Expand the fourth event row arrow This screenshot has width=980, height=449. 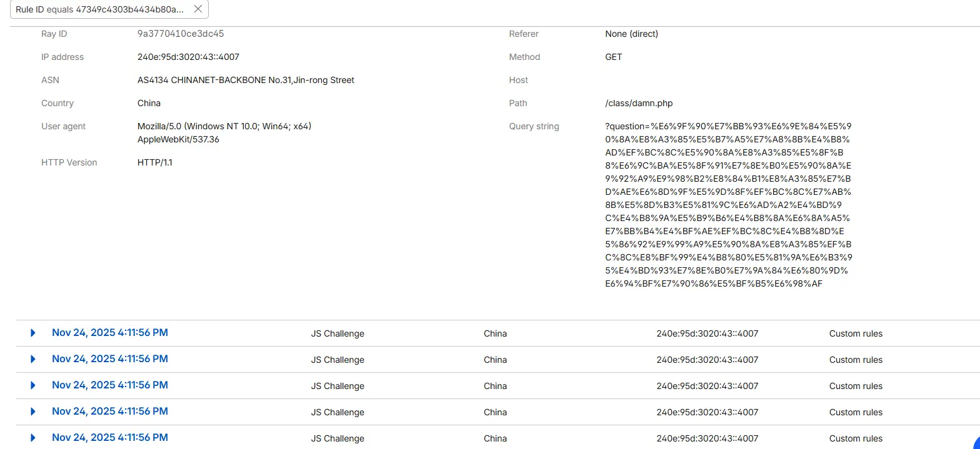[33, 412]
